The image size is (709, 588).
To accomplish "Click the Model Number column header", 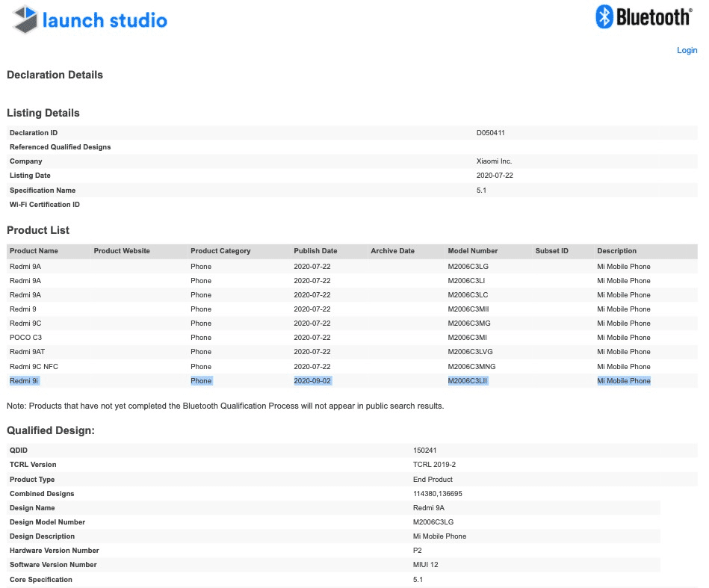I will (472, 250).
